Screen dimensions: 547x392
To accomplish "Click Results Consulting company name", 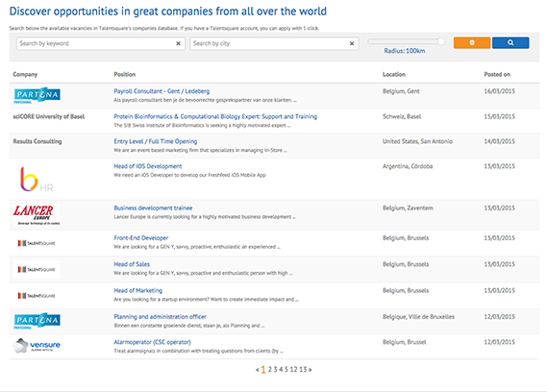I will tap(37, 141).
